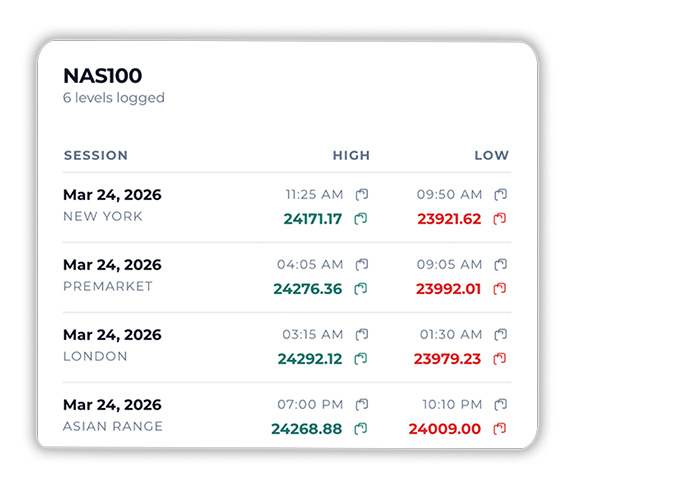Copy Asian Range low price 24009.00

click(x=501, y=429)
